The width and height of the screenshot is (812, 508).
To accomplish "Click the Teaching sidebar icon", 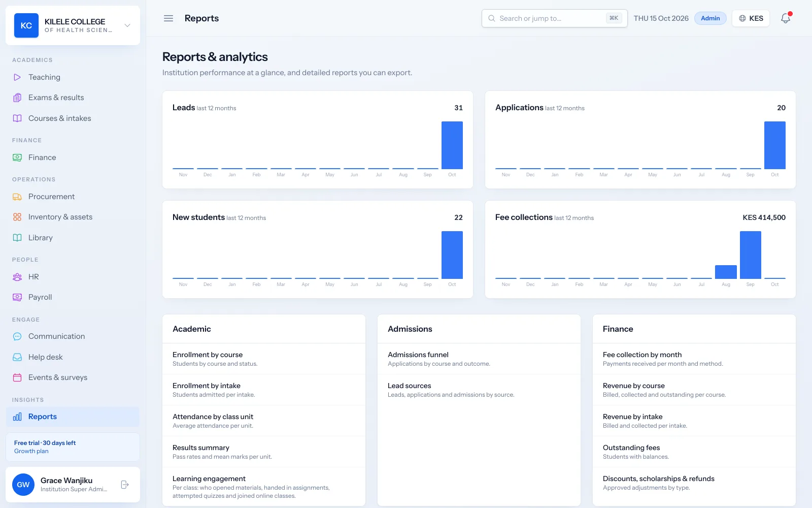I will click(x=17, y=77).
